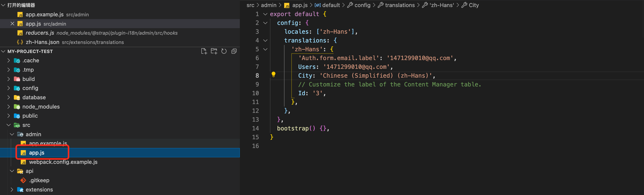644x195 pixels.
Task: Click the zh-Hans.json braces file icon
Action: click(x=20, y=42)
